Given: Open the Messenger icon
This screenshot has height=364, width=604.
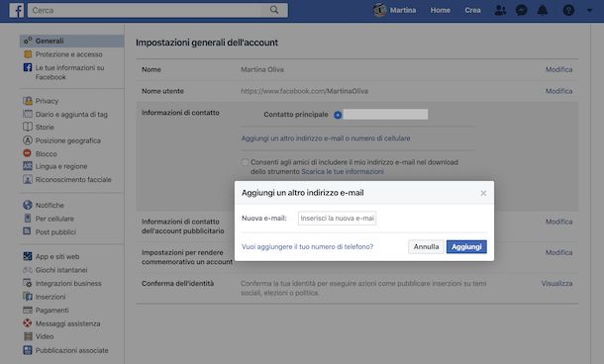Looking at the screenshot, I should (x=522, y=10).
